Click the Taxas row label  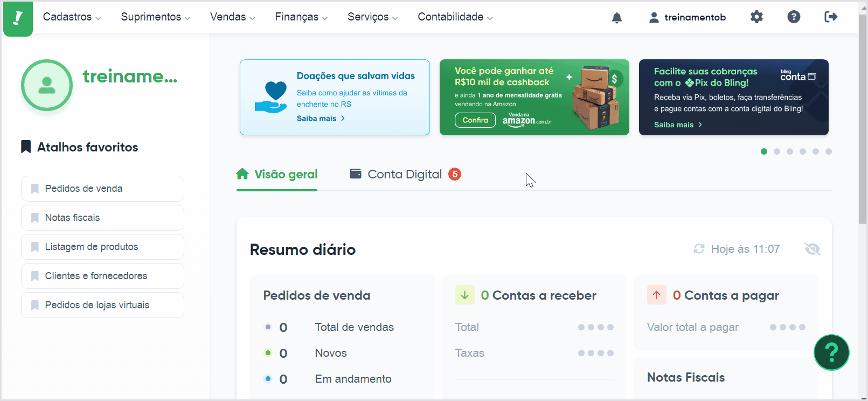470,353
